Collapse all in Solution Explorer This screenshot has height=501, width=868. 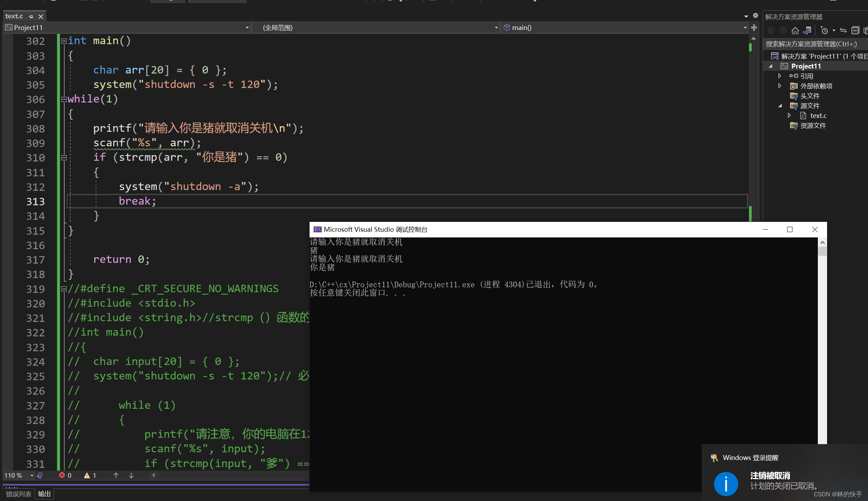(855, 31)
